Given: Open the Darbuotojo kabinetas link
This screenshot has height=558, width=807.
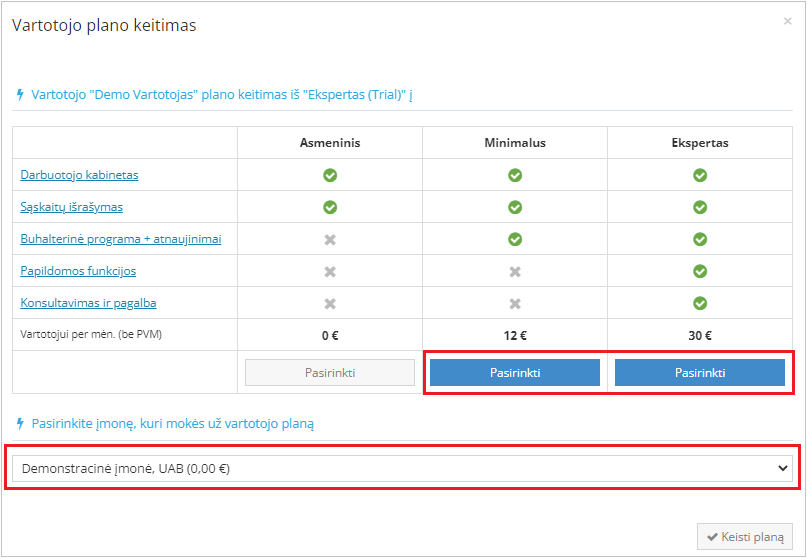Looking at the screenshot, I should pyautogui.click(x=79, y=175).
